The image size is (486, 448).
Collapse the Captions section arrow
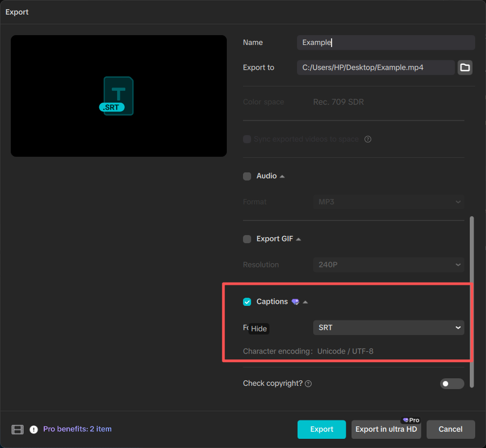305,302
